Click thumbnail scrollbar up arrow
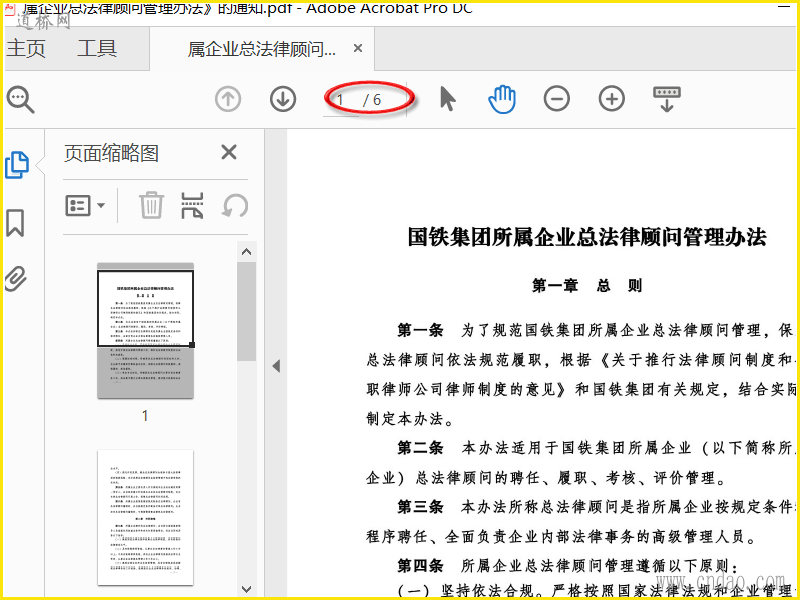This screenshot has height=600, width=800. click(246, 252)
